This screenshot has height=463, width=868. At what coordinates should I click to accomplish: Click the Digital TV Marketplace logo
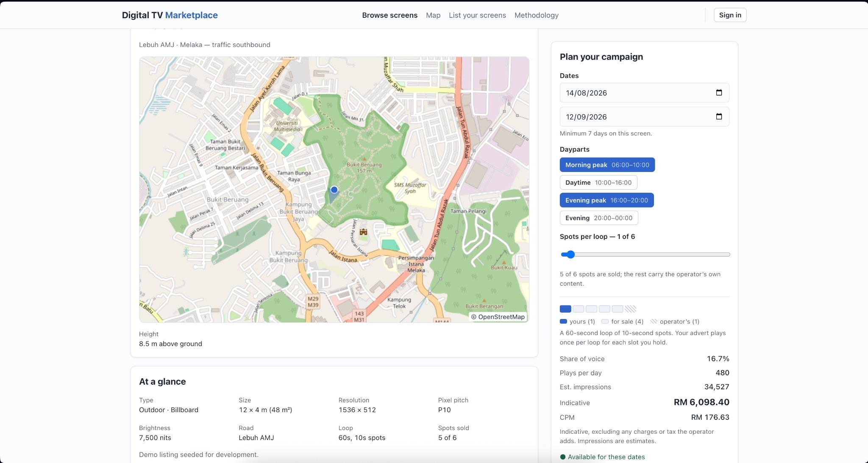point(170,15)
